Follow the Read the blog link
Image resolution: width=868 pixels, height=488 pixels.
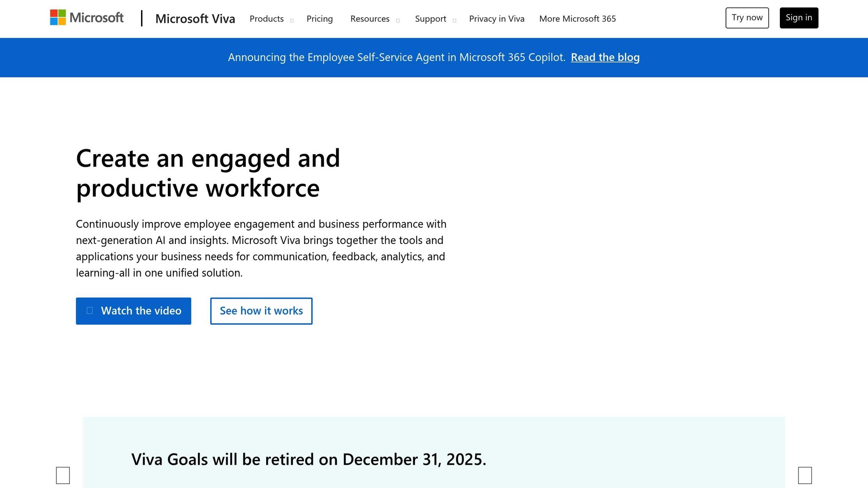pyautogui.click(x=605, y=57)
